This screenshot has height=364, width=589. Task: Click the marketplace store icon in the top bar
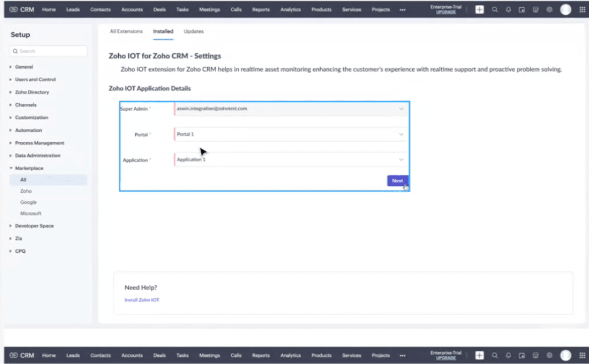[x=536, y=10]
